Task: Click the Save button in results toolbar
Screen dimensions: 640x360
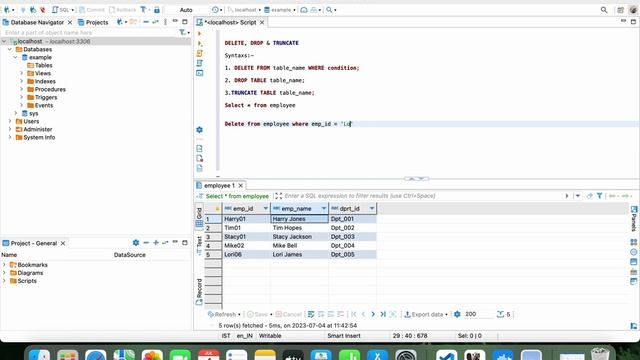Action: (258, 314)
